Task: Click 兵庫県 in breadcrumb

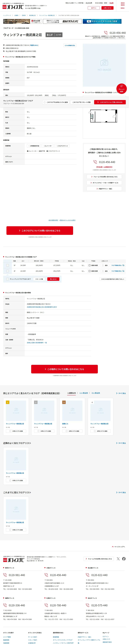Action: click(16, 15)
